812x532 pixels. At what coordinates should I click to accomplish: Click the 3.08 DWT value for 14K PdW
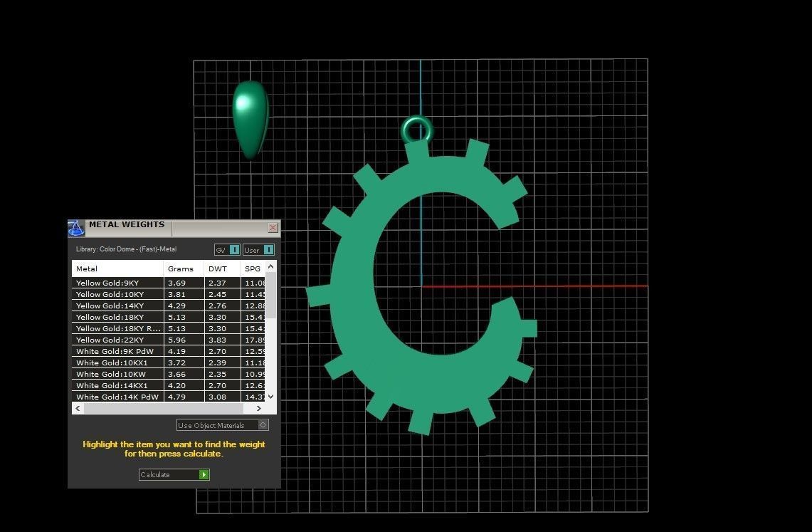[217, 397]
